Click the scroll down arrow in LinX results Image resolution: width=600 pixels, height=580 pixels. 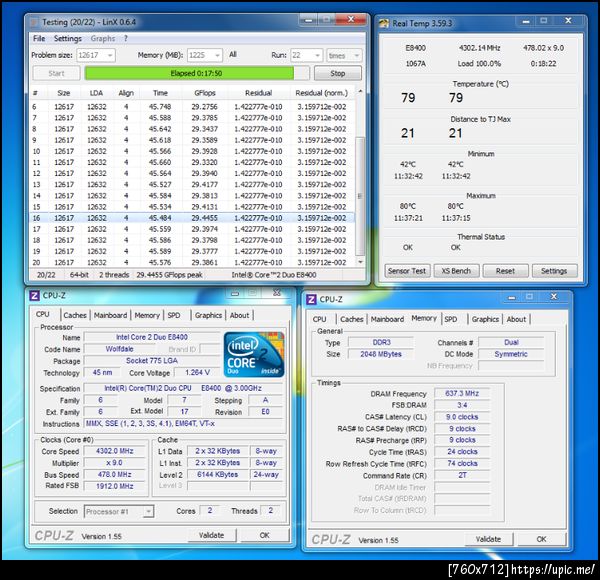point(360,262)
